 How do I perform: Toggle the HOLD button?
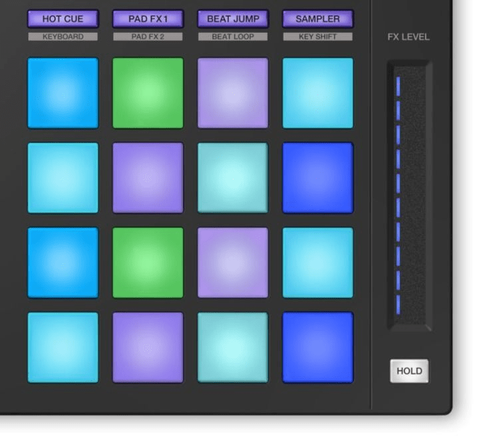pyautogui.click(x=409, y=371)
